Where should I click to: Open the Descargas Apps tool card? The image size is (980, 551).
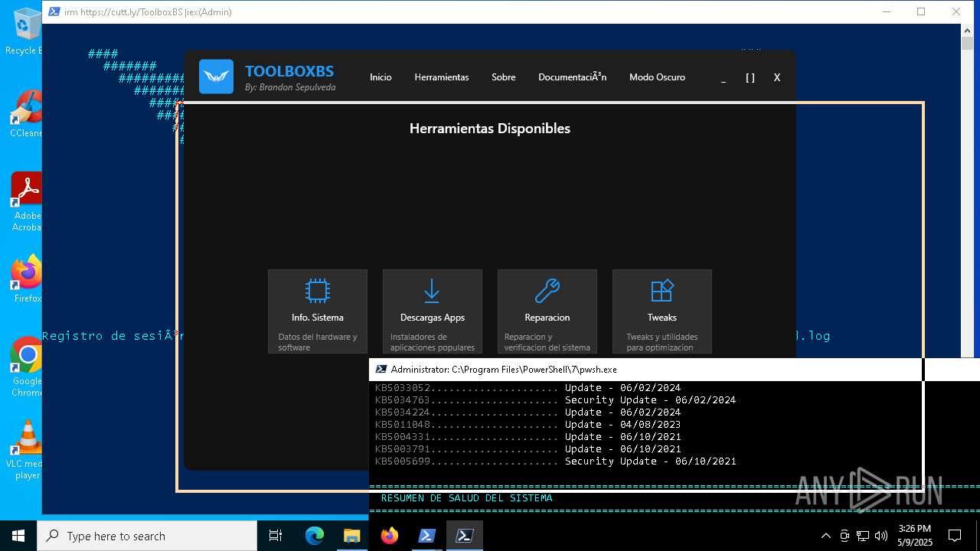433,311
